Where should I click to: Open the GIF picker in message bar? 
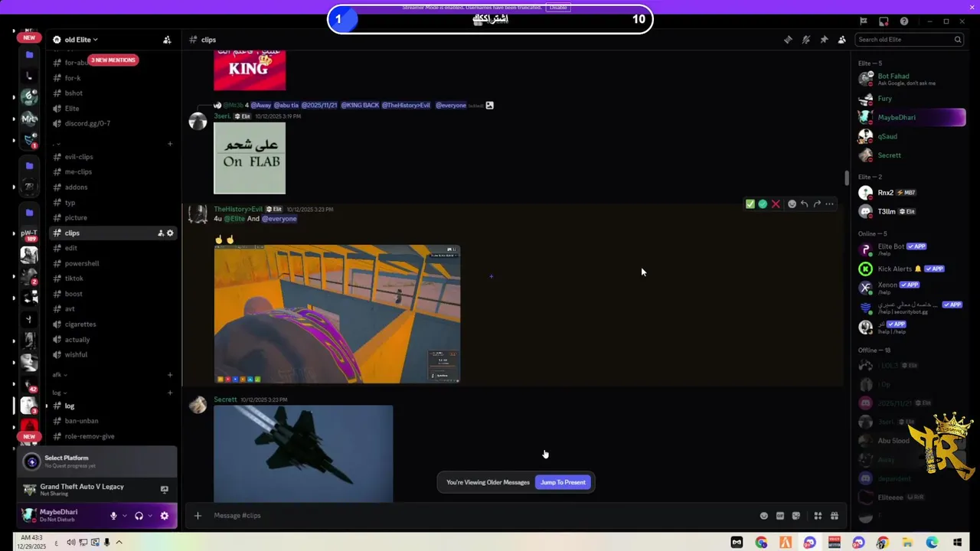pos(780,516)
